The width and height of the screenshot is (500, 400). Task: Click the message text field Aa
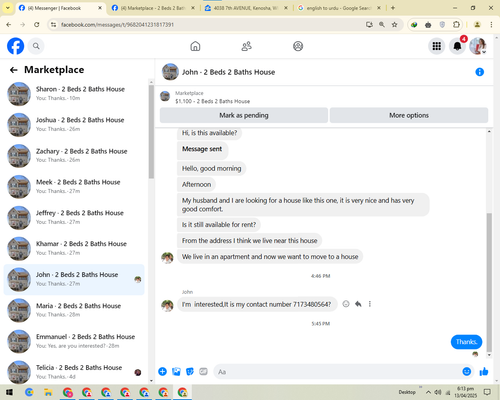click(337, 372)
